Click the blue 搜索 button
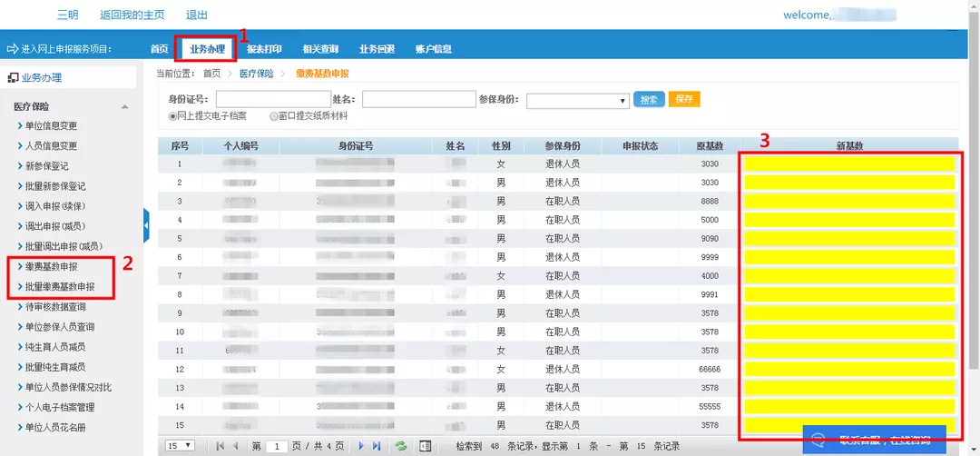This screenshot has height=456, width=980. (x=648, y=100)
